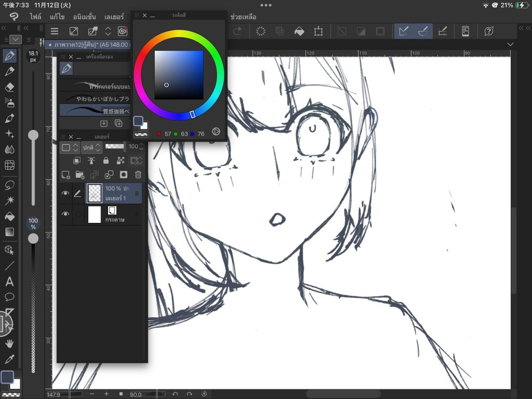Open the Help question bubble icon
Viewport: 532px width, 399px height.
click(488, 31)
